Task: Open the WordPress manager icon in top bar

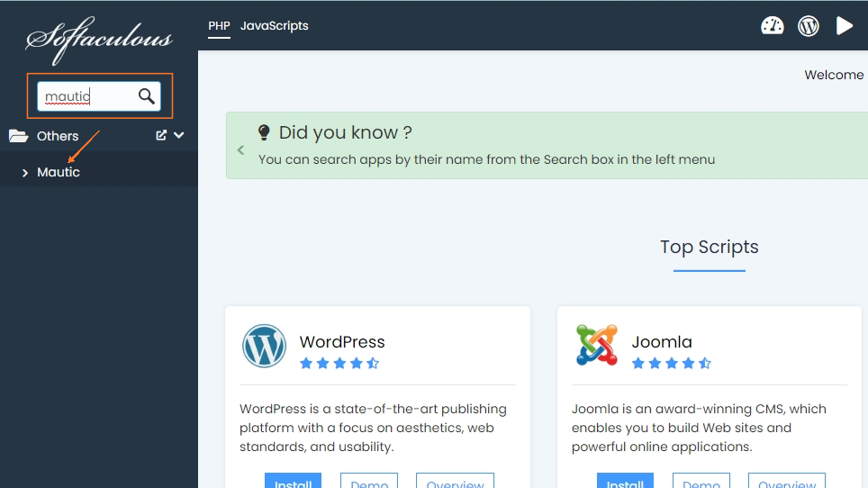Action: 809,26
